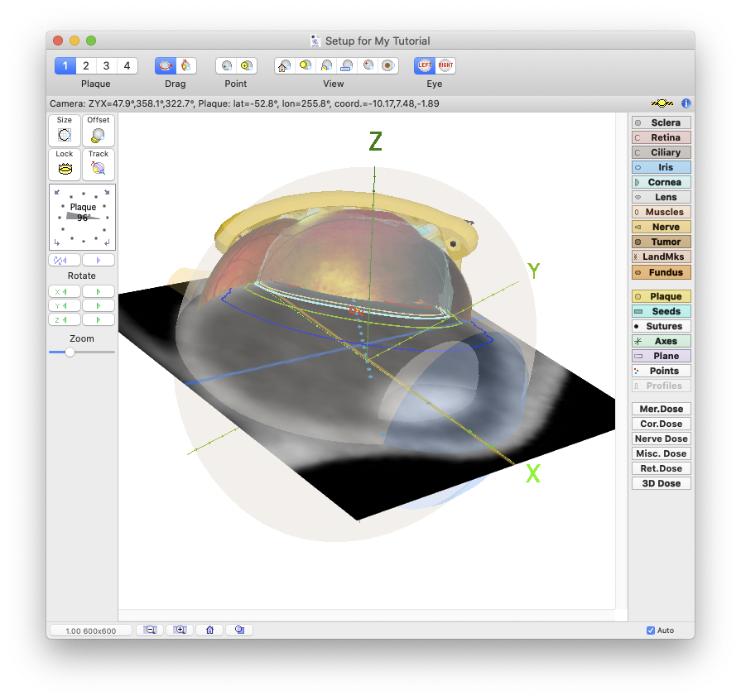The height and width of the screenshot is (700, 741).
Task: Uncheck the Auto checkbox
Action: click(651, 630)
